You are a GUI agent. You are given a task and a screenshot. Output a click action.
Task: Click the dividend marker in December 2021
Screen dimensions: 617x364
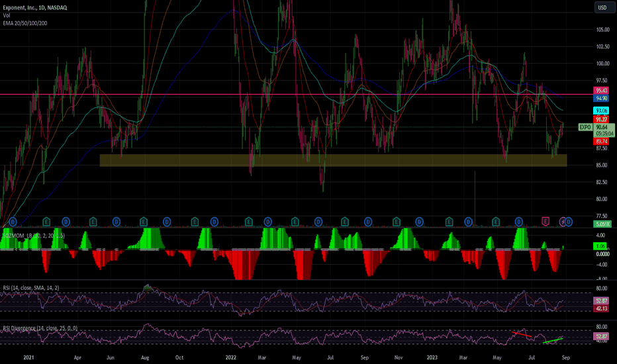point(214,222)
